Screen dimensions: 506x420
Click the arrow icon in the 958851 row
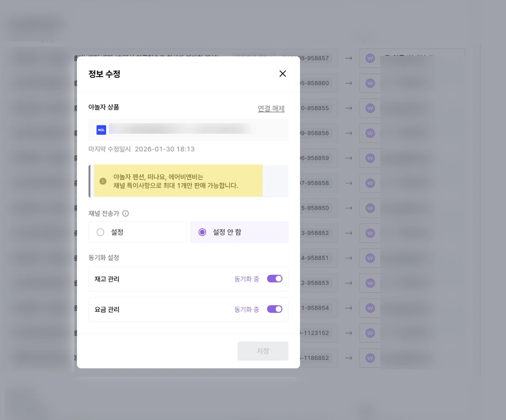349,258
